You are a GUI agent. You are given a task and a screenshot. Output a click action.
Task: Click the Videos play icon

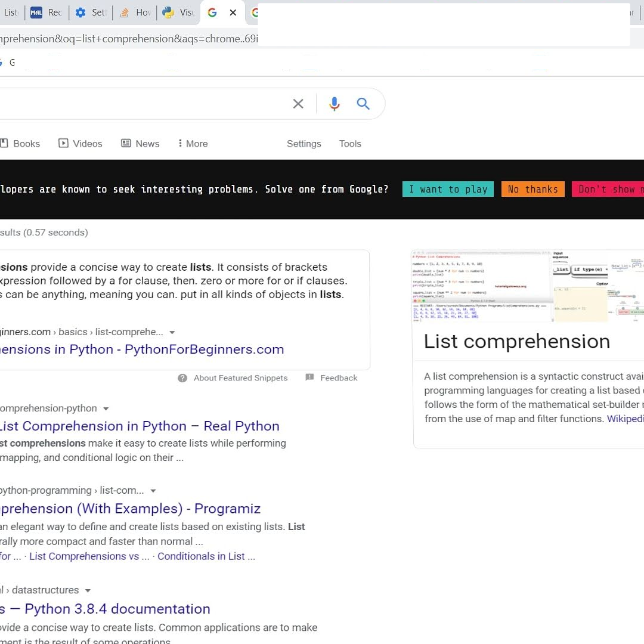point(63,143)
